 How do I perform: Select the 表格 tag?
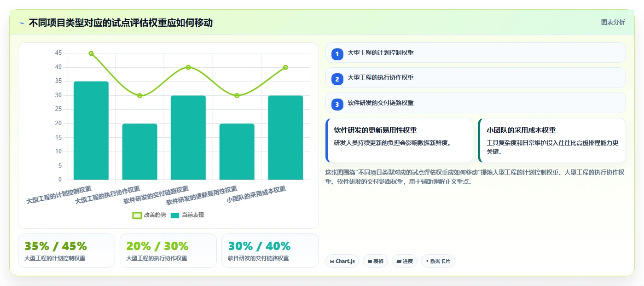click(x=375, y=261)
